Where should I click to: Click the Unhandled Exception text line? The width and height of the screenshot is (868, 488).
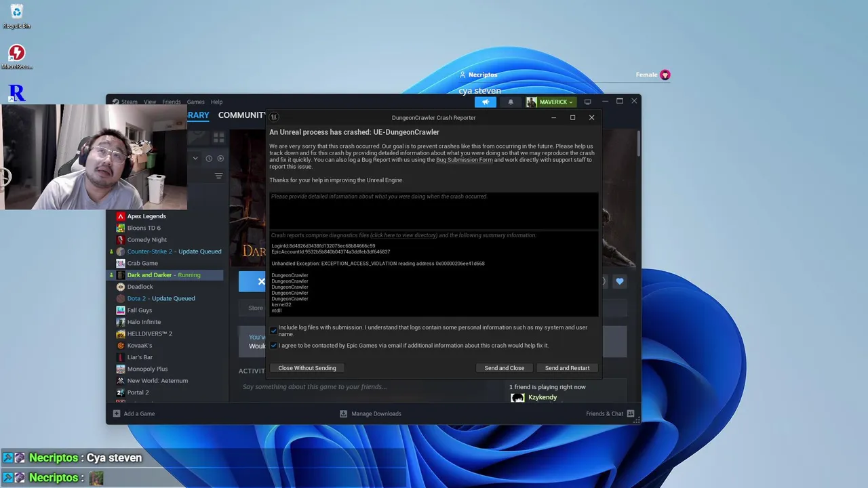click(x=378, y=264)
